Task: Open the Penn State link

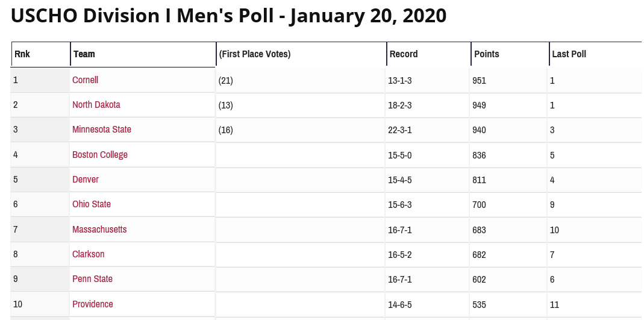Action: (92, 278)
